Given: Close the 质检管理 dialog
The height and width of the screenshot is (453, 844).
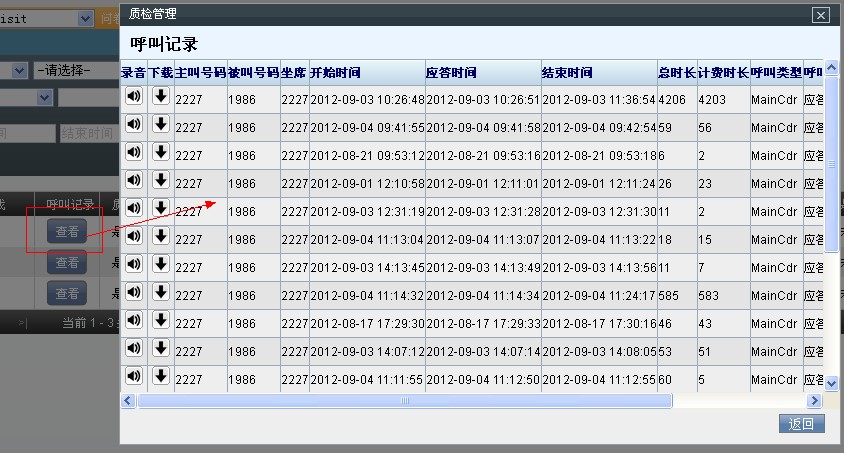Looking at the screenshot, I should click(821, 15).
